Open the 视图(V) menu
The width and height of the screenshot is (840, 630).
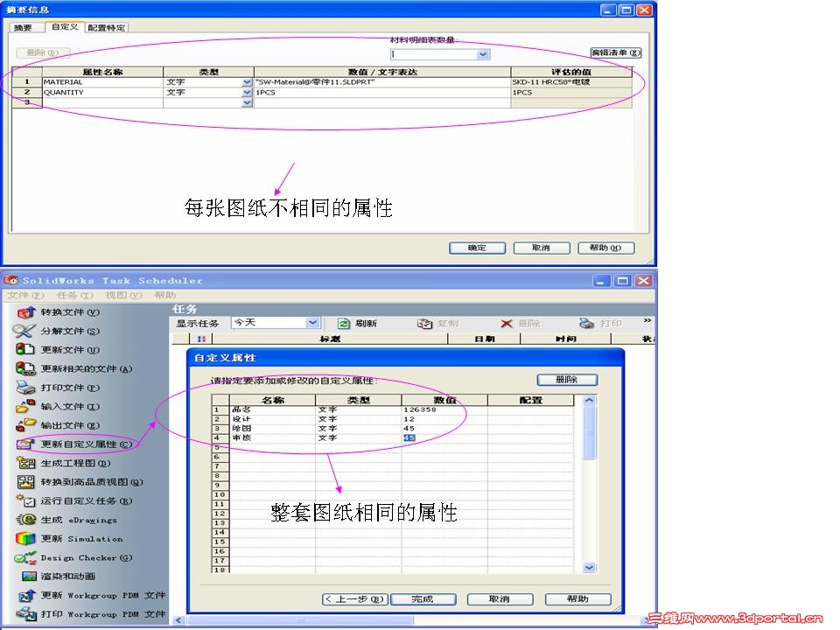123,295
